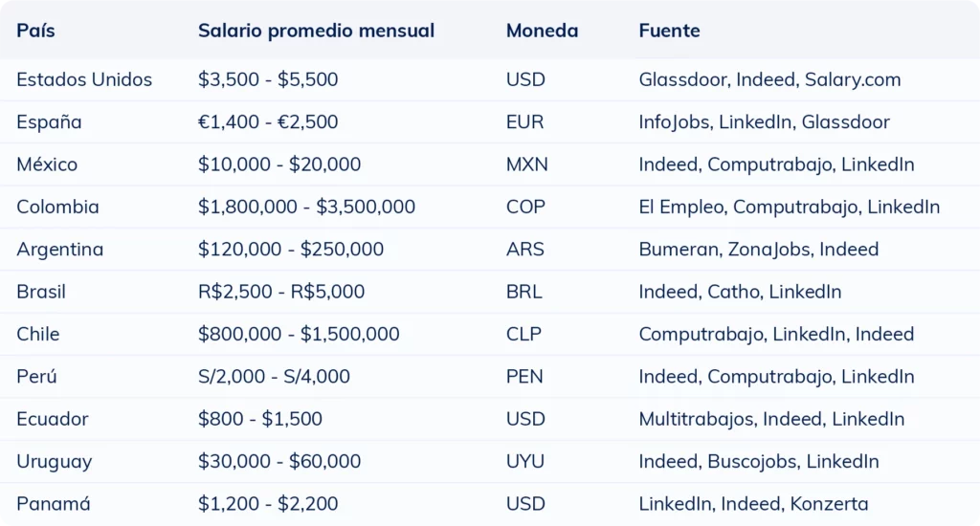Viewport: 980px width, 526px height.
Task: Click the Salario promedio mensual header
Action: click(316, 31)
